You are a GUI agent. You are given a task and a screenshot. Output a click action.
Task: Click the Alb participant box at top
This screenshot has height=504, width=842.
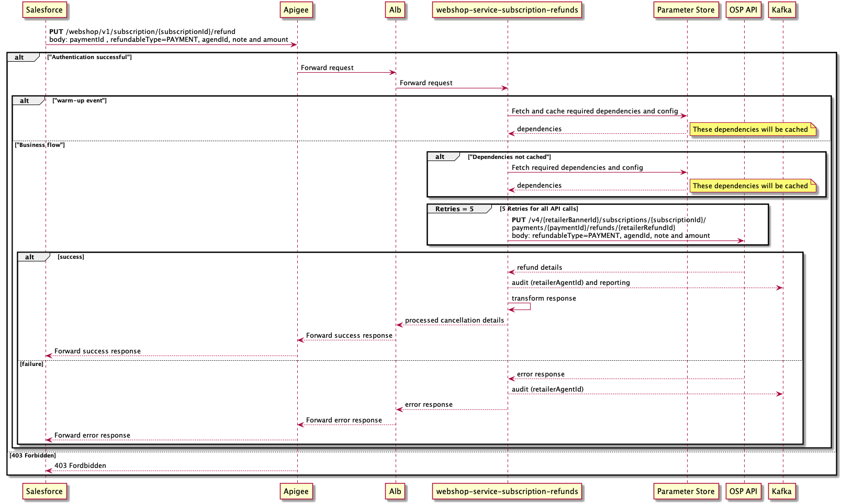point(395,10)
